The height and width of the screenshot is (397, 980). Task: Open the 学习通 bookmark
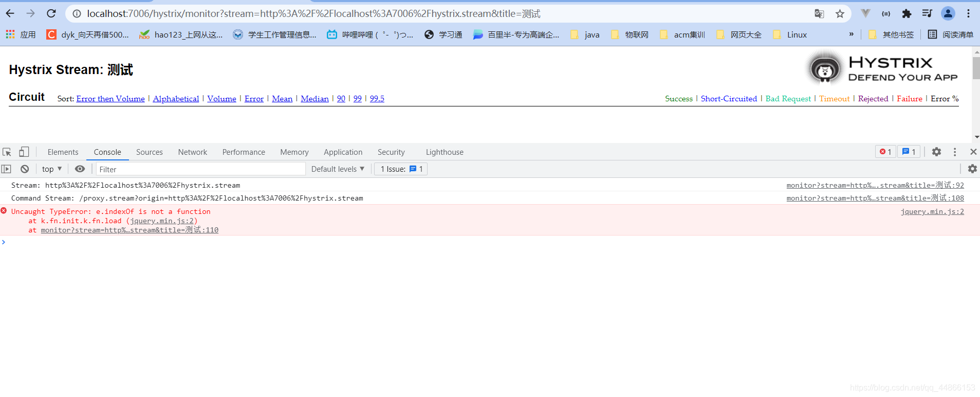click(443, 34)
